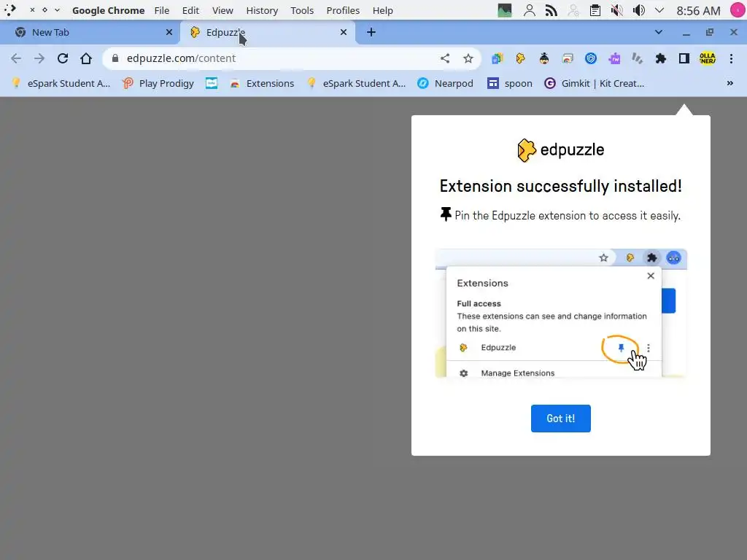Click the top-left application launcher icon
Viewport: 747px width, 560px height.
(x=10, y=9)
